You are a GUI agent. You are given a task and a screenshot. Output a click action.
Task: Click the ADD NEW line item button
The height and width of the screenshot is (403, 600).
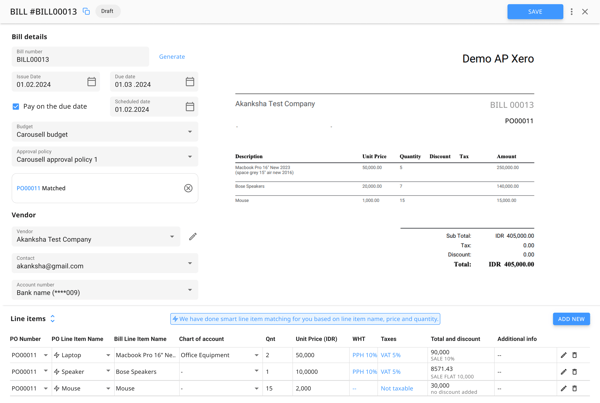pos(571,319)
